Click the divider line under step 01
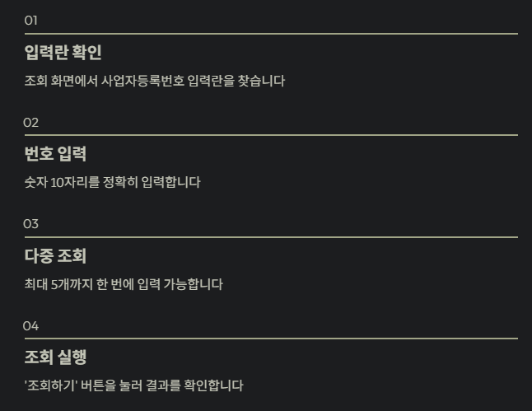532x411 pixels. coord(271,34)
